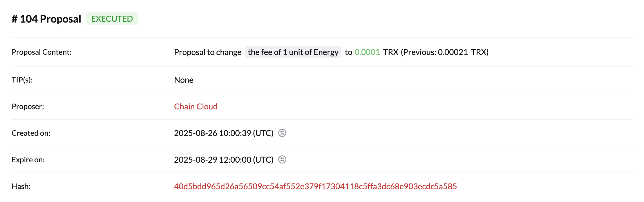Select the swap-arrows icon after 2025-08-26 10:00:39
The image size is (644, 202).
283,133
